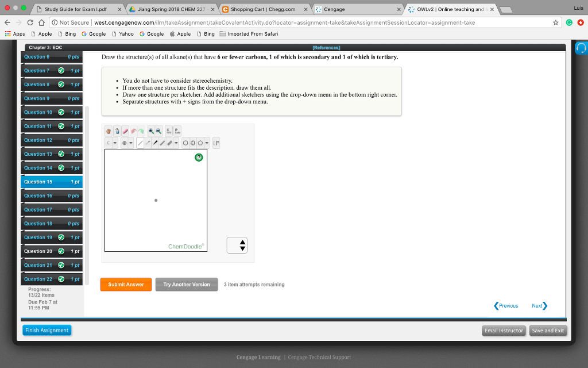Click the zoom in magnifier icon

click(x=151, y=131)
